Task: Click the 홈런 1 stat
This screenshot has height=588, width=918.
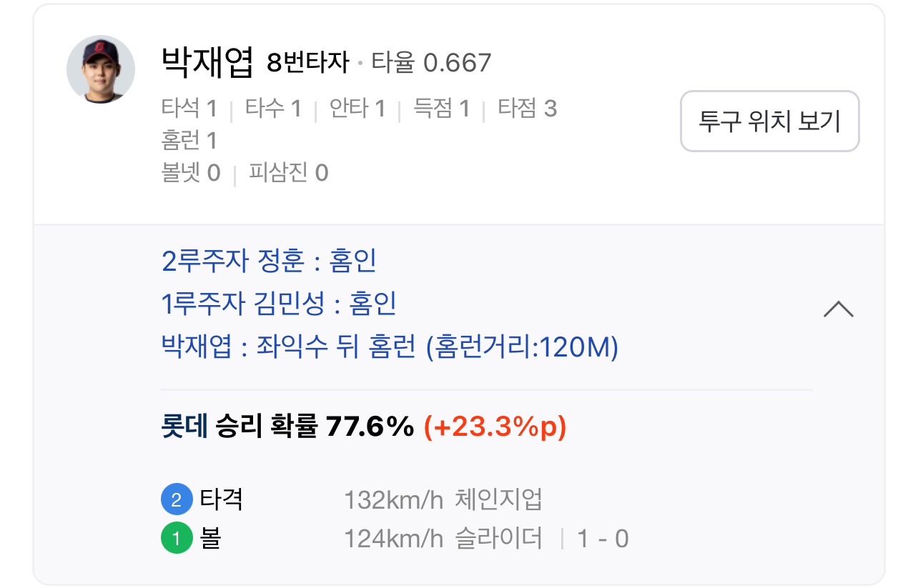Action: click(189, 140)
